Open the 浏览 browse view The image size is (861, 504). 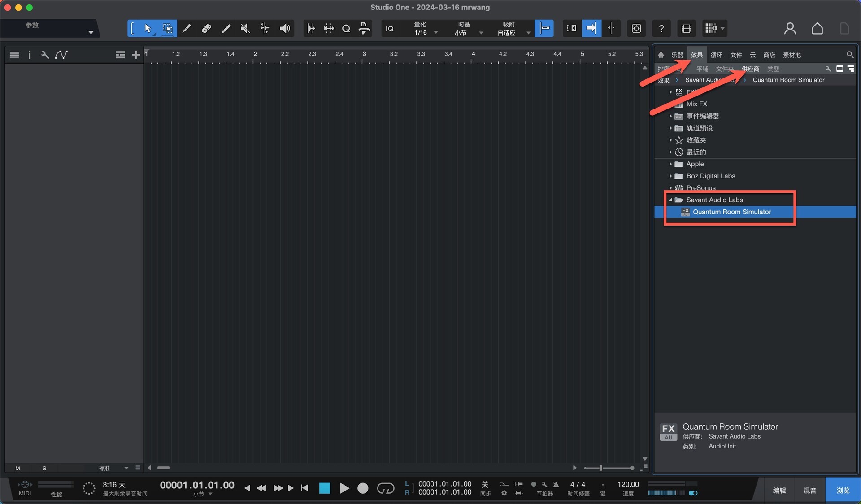843,490
